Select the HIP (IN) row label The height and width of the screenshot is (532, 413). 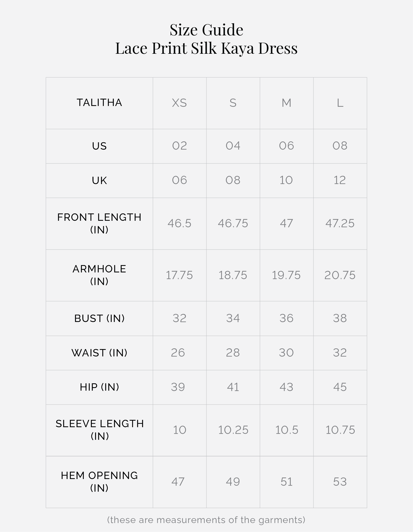99,387
